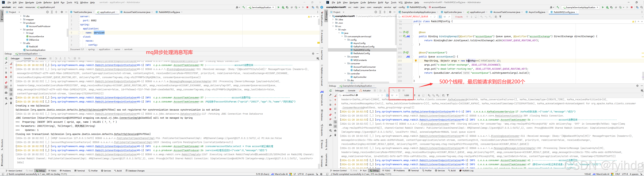The image size is (644, 176).
Task: Run ExampleServiceApiApplication with the play icon
Action: click(x=603, y=7)
